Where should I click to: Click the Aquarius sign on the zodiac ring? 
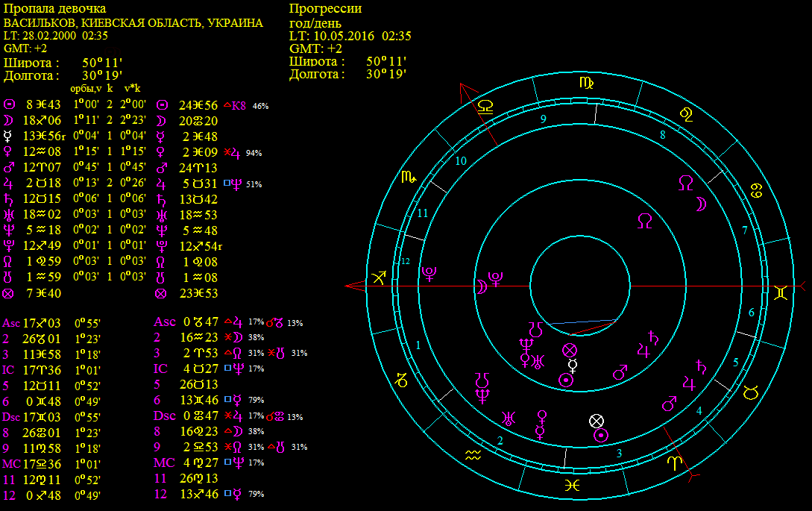point(473,456)
